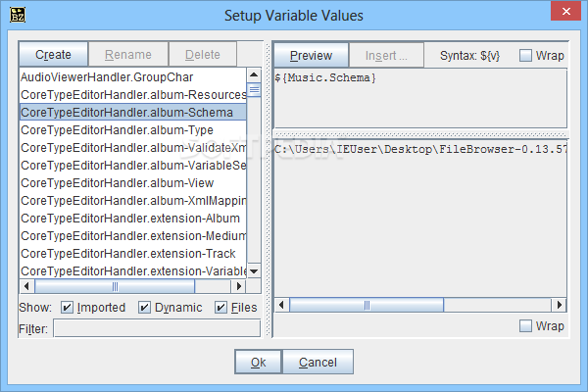Click the Filter input field

pyautogui.click(x=157, y=328)
